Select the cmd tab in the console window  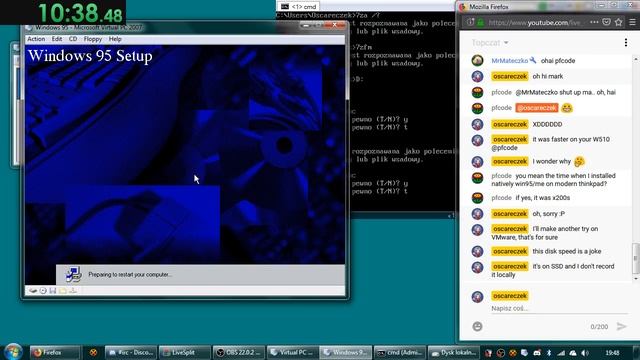[x=299, y=7]
